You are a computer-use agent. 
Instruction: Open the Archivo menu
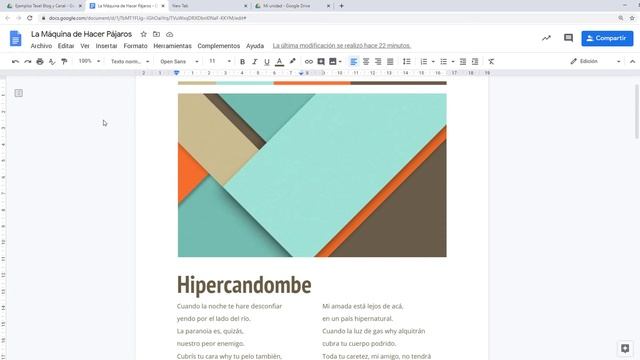pyautogui.click(x=41, y=46)
